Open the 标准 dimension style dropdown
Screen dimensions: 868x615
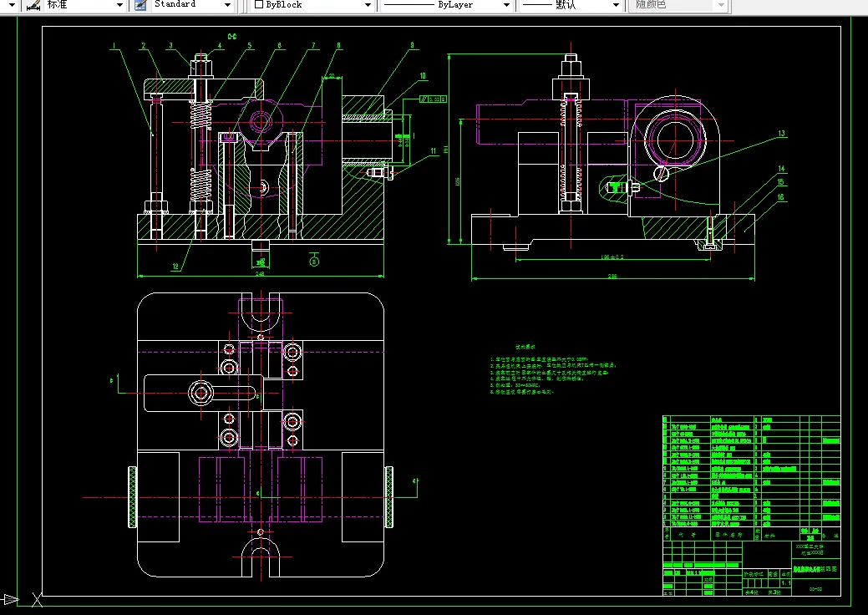tap(119, 5)
